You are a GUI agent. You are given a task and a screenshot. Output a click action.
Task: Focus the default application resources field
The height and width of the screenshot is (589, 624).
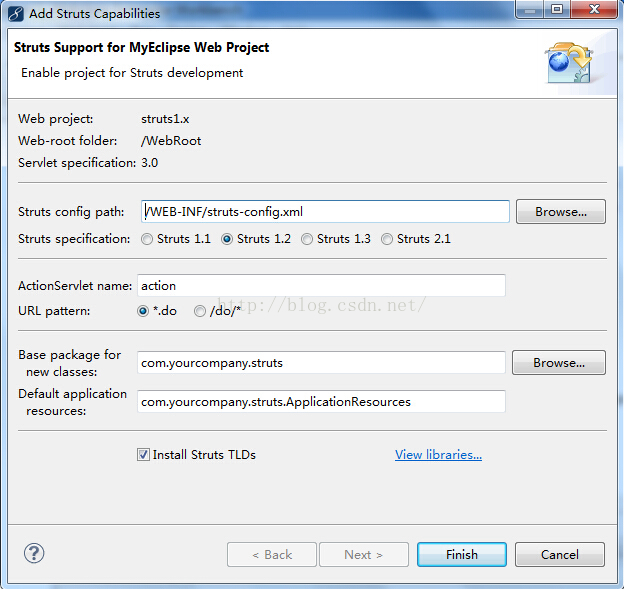(x=321, y=402)
